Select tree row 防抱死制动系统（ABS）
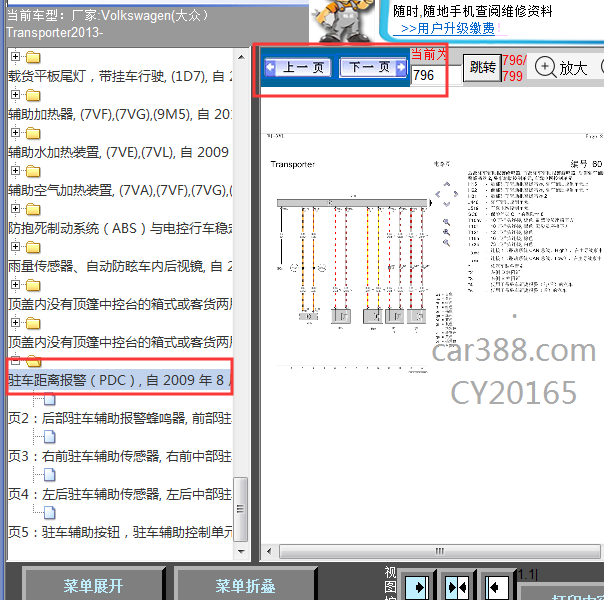This screenshot has width=604, height=600. click(120, 228)
